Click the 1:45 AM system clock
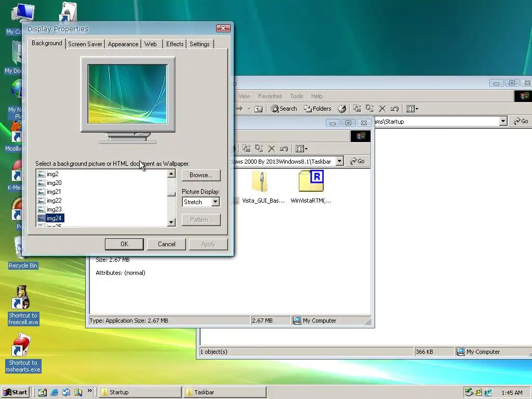The height and width of the screenshot is (399, 532). (512, 393)
